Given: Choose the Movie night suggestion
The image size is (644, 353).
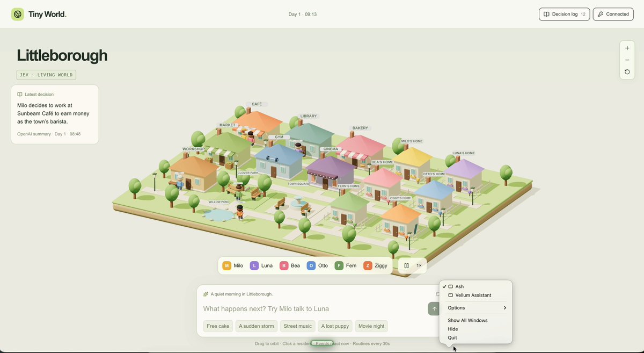Looking at the screenshot, I should pyautogui.click(x=371, y=326).
